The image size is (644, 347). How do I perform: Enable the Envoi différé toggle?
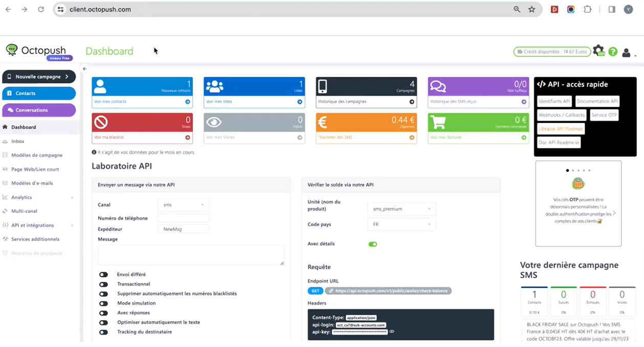[x=104, y=275]
